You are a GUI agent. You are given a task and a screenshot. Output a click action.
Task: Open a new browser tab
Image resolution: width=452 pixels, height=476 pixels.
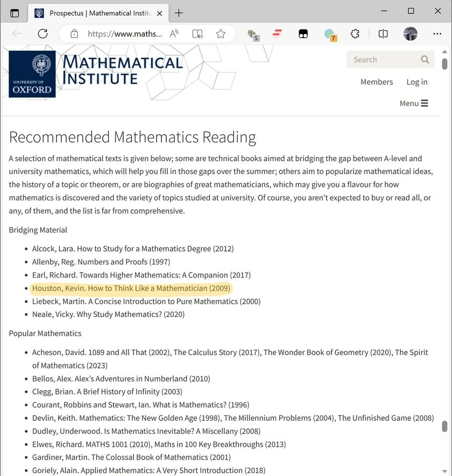point(179,13)
